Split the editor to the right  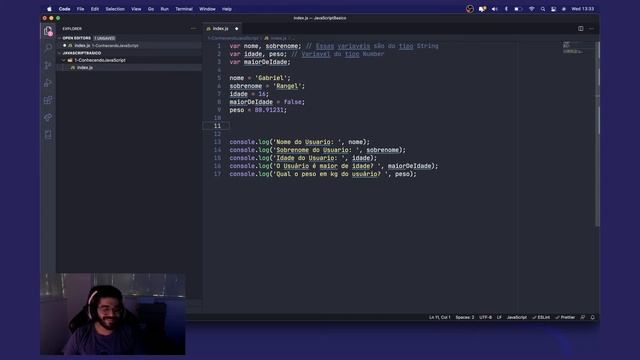point(580,29)
